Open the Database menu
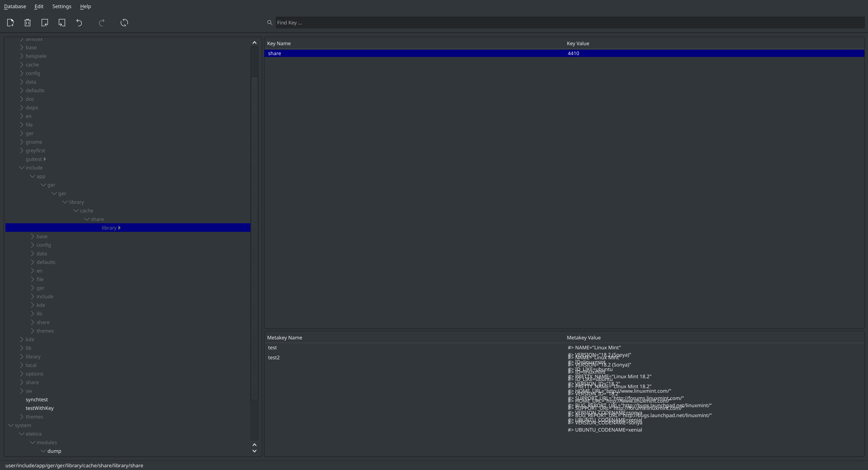This screenshot has height=470, width=868. pyautogui.click(x=14, y=6)
